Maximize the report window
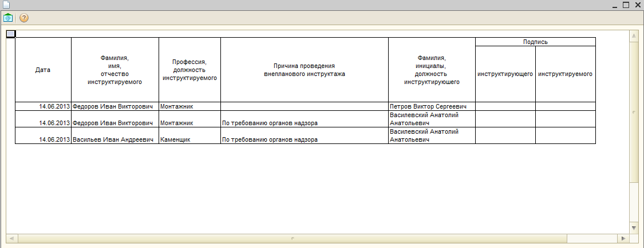644x248 pixels. click(x=626, y=5)
